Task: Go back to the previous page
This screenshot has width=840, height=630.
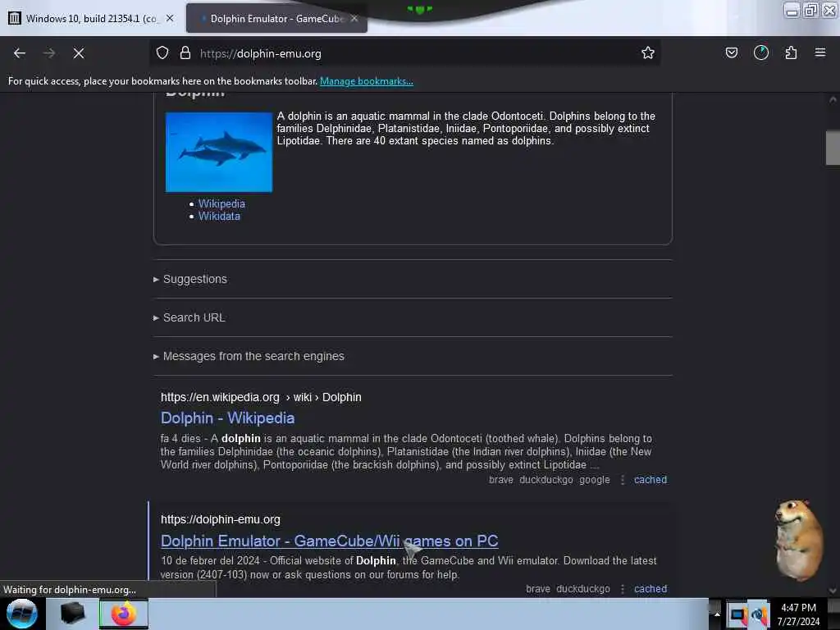Action: point(20,53)
